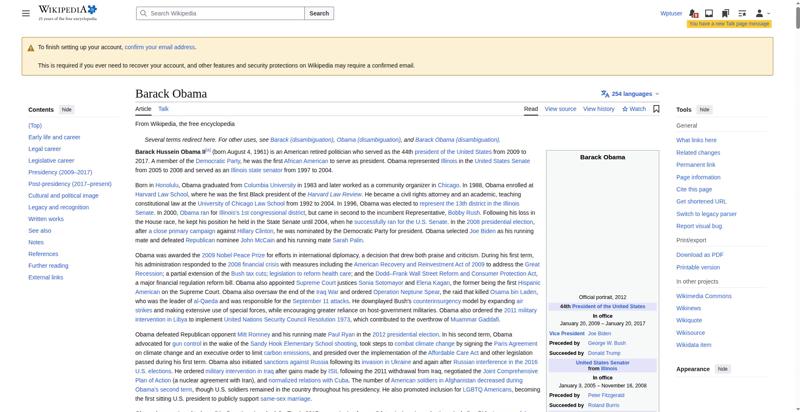Click the Barack Obama portrait area
800x412 pixels.
point(603,227)
